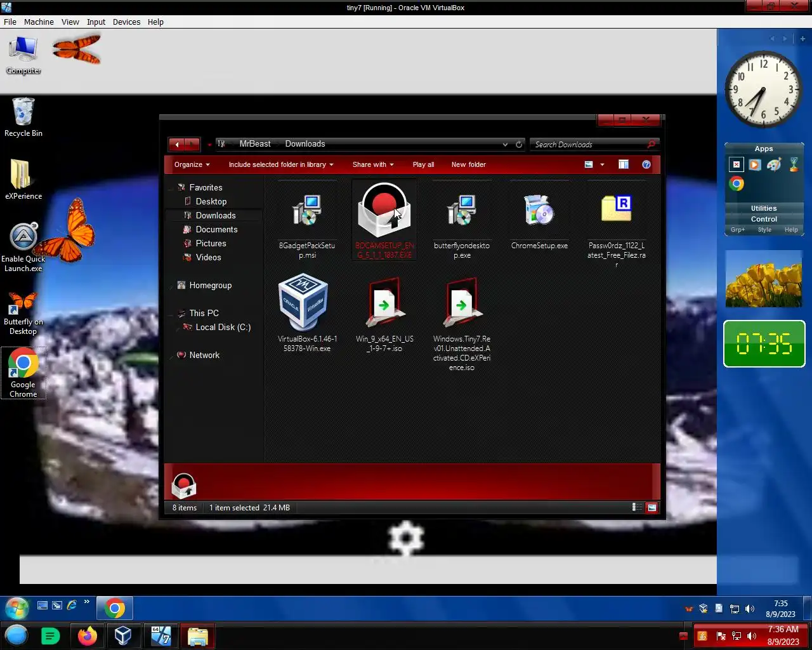Open the eXPerience folder on desktop

tap(23, 179)
